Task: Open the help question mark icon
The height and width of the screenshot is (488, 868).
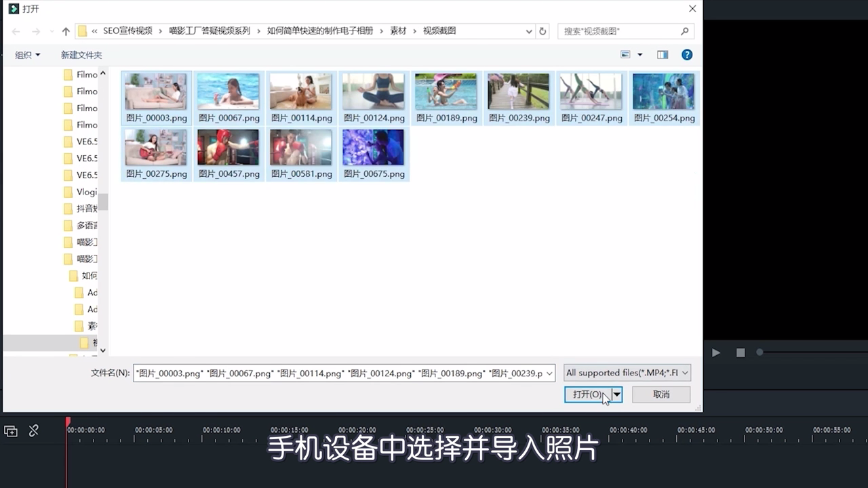Action: (x=687, y=55)
